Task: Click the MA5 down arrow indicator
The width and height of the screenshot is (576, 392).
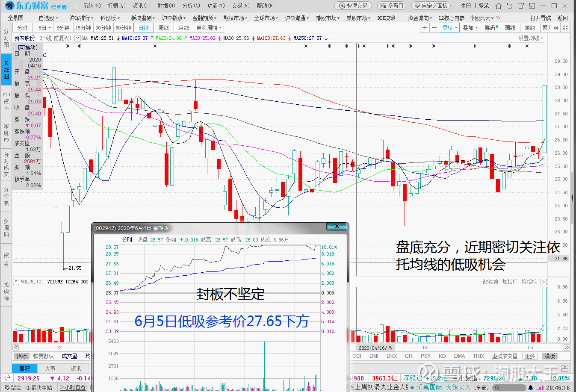Action: (118, 38)
